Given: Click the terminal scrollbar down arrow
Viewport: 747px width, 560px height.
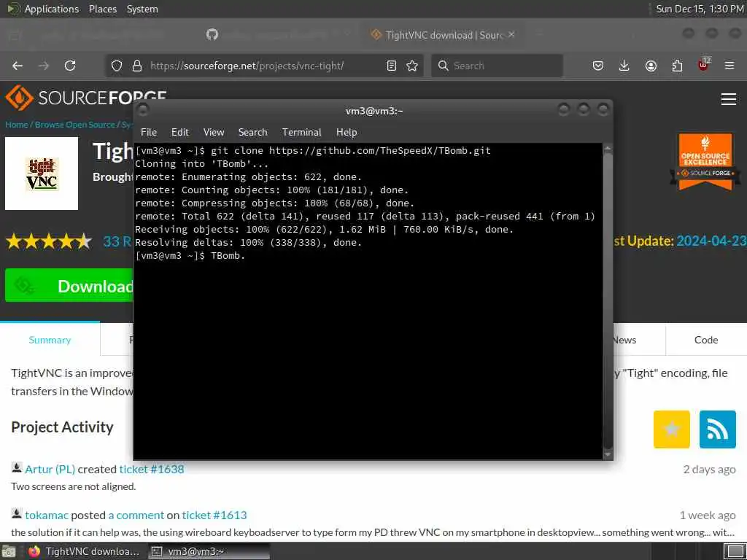Looking at the screenshot, I should [x=608, y=455].
